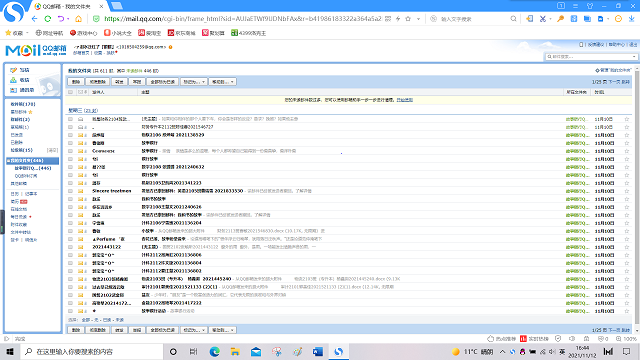Open the browser download arrow icon
This screenshot has width=640, height=360.
[x=631, y=19]
